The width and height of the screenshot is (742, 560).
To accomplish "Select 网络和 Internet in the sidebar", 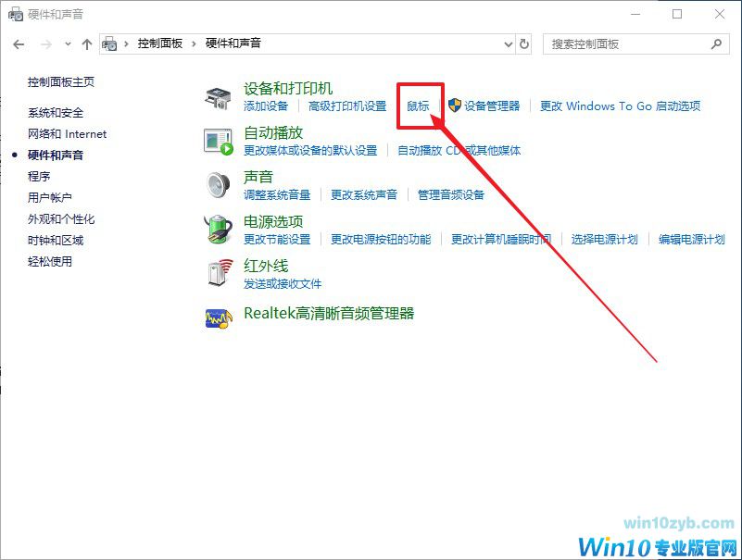I will pyautogui.click(x=67, y=134).
